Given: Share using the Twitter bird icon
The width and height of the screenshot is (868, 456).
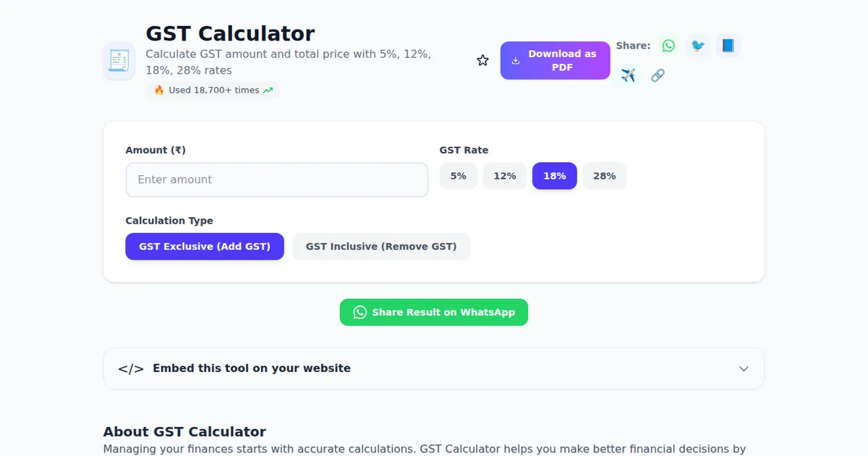Looking at the screenshot, I should [698, 46].
